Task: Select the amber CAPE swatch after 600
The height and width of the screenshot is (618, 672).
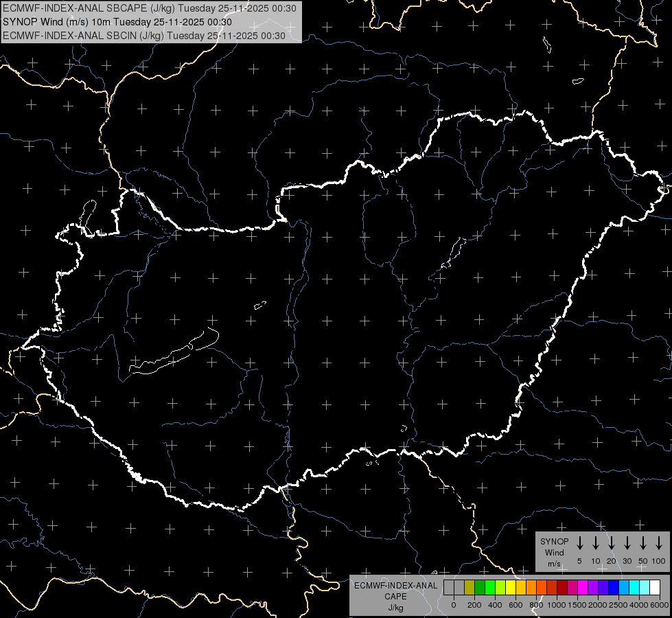Action: (521, 587)
